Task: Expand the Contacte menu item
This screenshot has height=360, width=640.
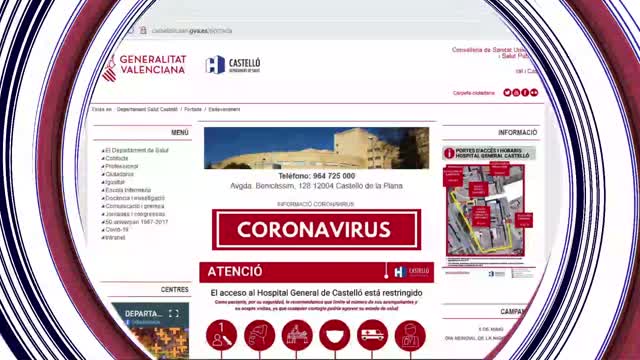Action: 116,158
